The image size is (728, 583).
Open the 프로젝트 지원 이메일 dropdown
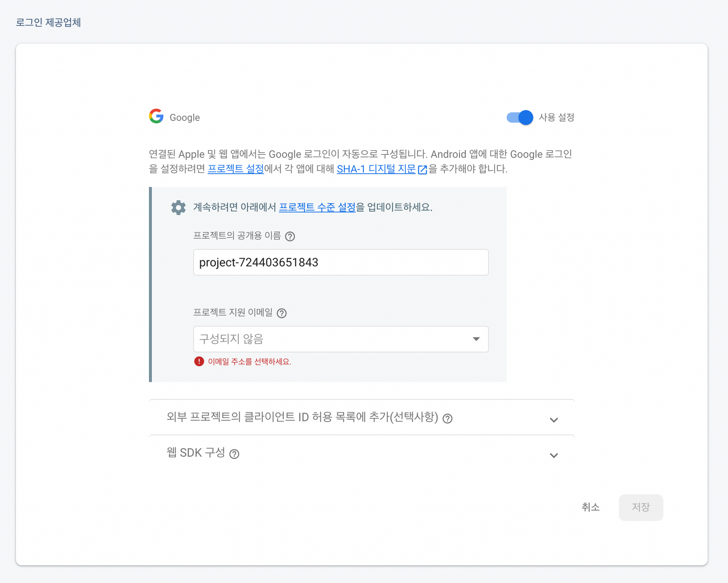341,339
